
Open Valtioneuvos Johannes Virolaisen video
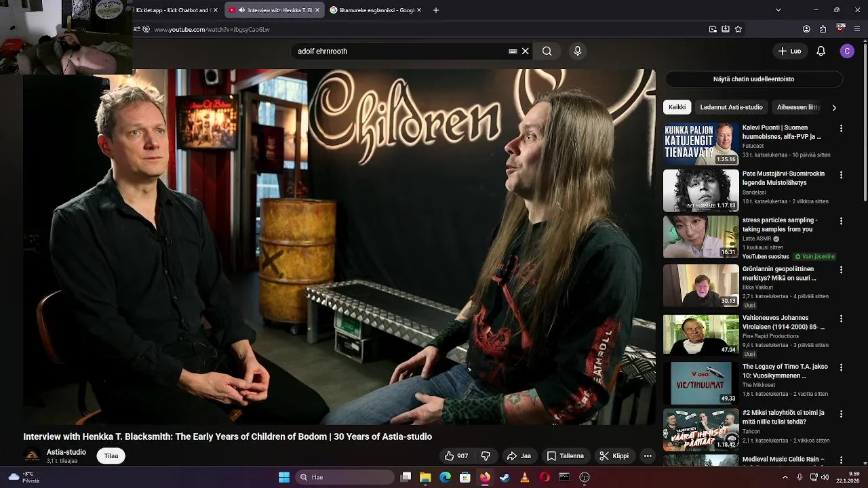pos(783,322)
